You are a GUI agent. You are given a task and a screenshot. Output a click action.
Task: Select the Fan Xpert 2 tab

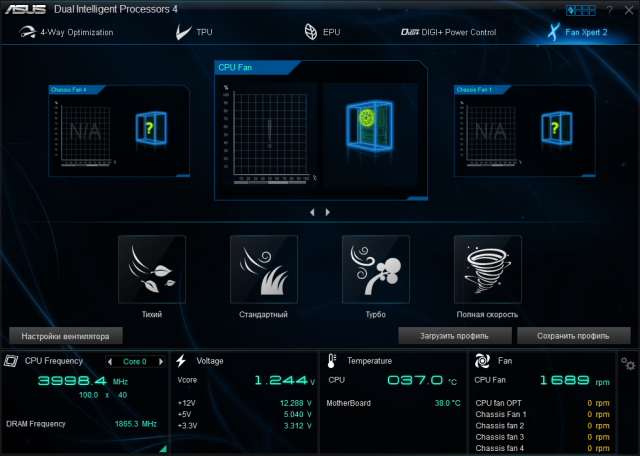577,32
